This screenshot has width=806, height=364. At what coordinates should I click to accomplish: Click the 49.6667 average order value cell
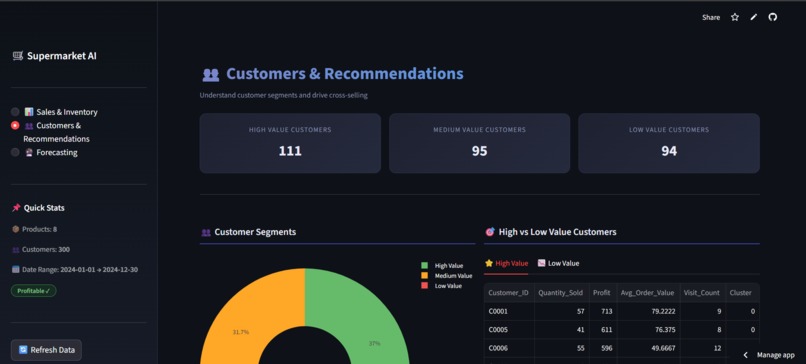(648, 348)
